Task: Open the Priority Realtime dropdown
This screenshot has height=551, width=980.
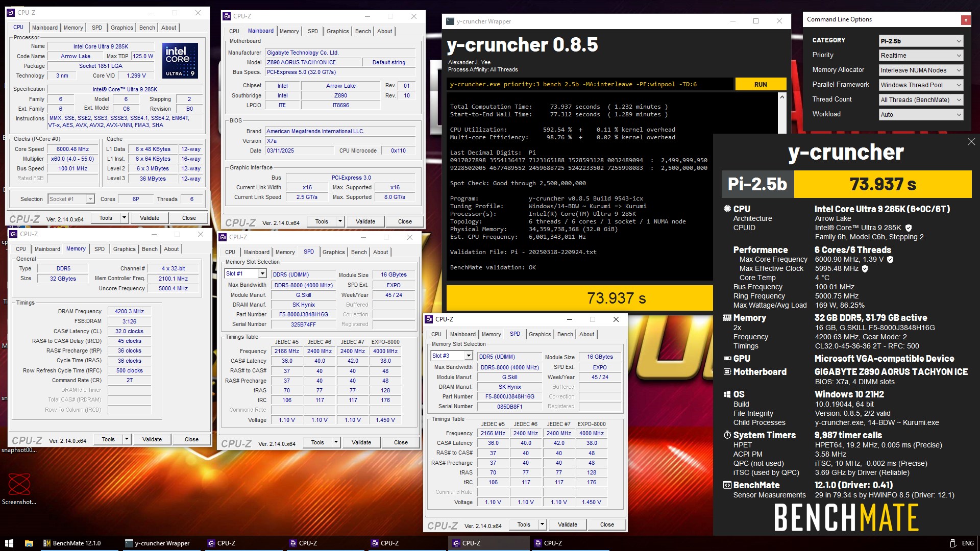Action: pyautogui.click(x=921, y=55)
